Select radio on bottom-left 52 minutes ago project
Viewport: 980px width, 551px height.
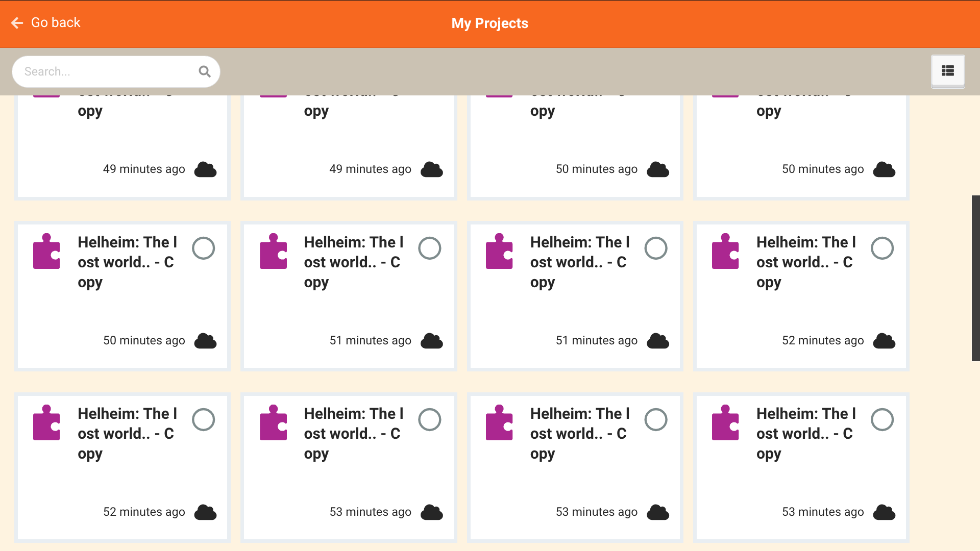(x=203, y=420)
